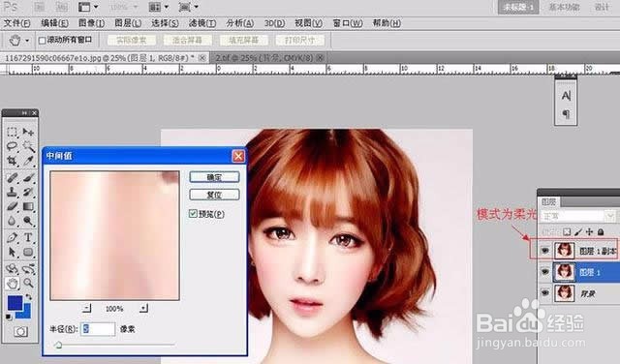620x364 pixels.
Task: Select the Type tool
Action: point(28,237)
